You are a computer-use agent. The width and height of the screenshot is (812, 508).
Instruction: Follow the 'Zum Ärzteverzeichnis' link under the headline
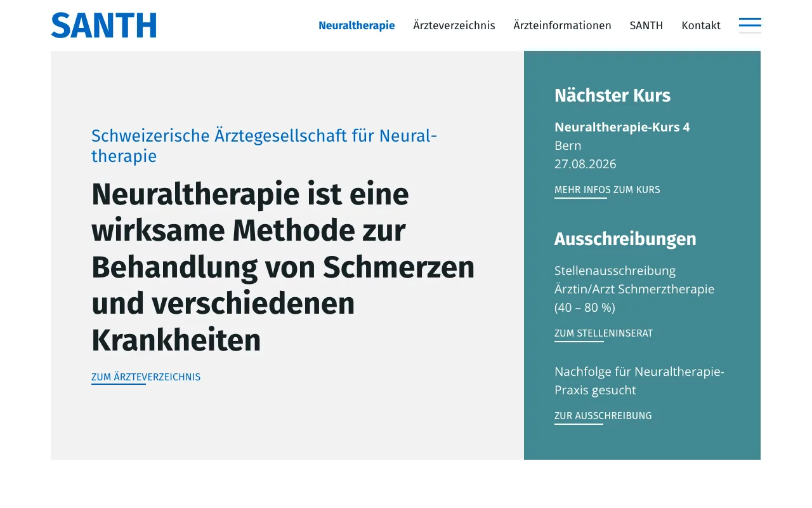(x=146, y=377)
